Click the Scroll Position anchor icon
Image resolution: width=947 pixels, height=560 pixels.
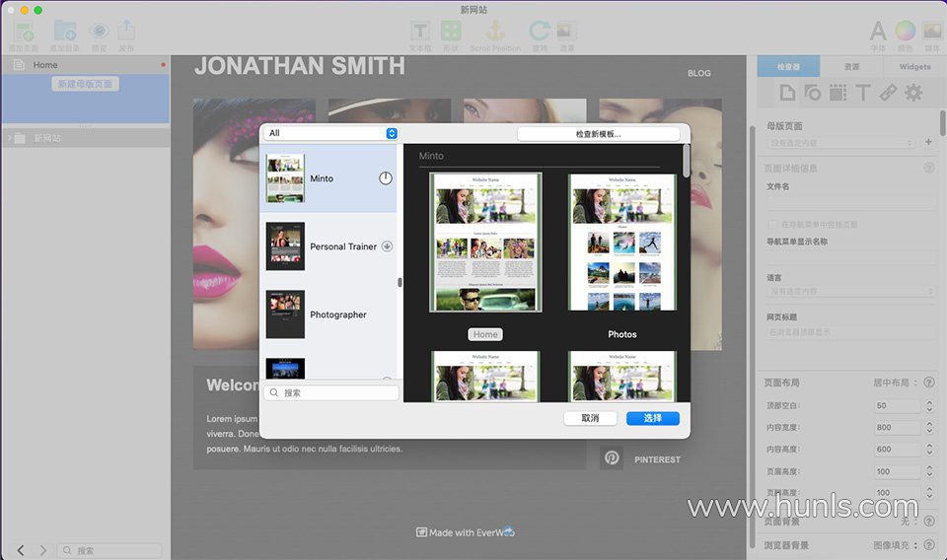coord(495,31)
